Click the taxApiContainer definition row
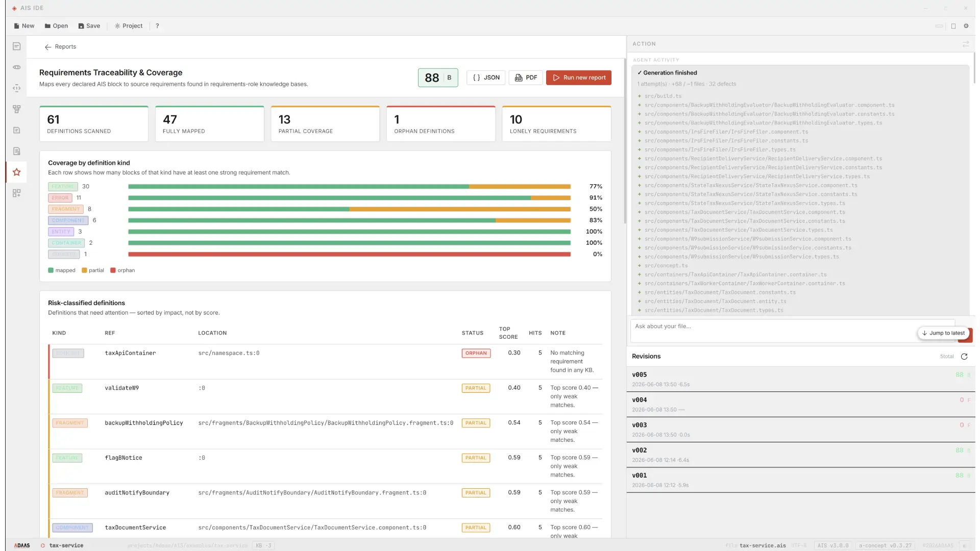980x551 pixels. coord(326,362)
